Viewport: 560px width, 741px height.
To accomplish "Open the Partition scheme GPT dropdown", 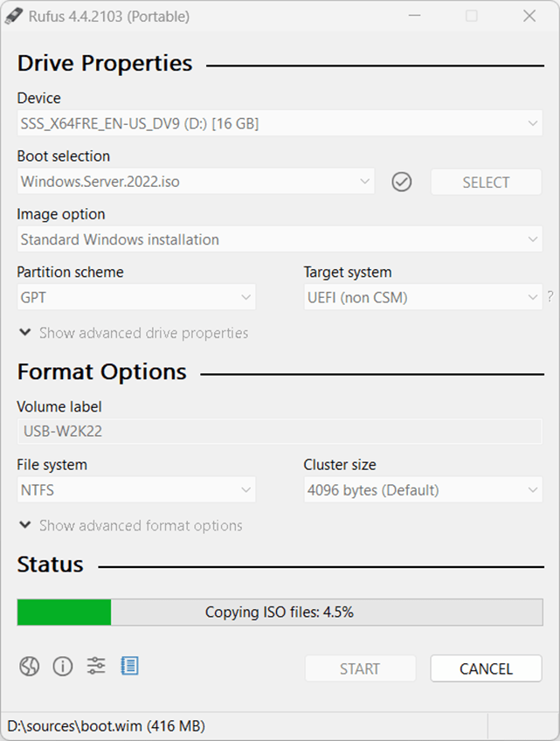I will point(136,297).
